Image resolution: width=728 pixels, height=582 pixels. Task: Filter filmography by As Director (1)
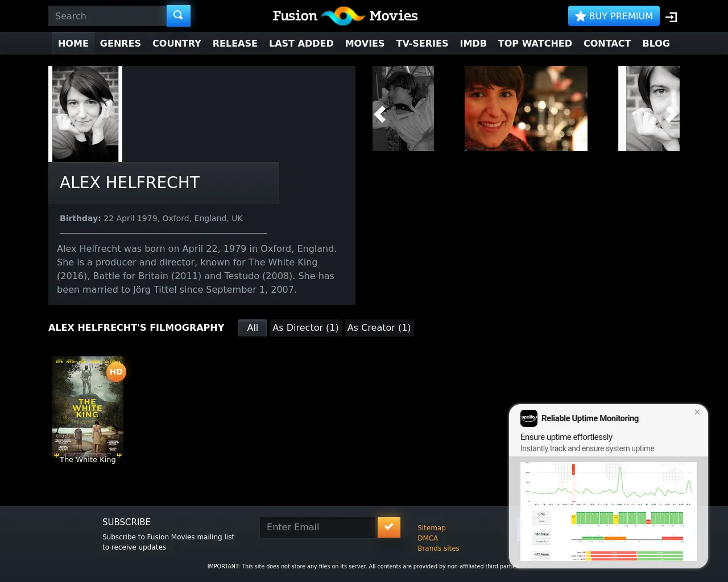coord(305,328)
